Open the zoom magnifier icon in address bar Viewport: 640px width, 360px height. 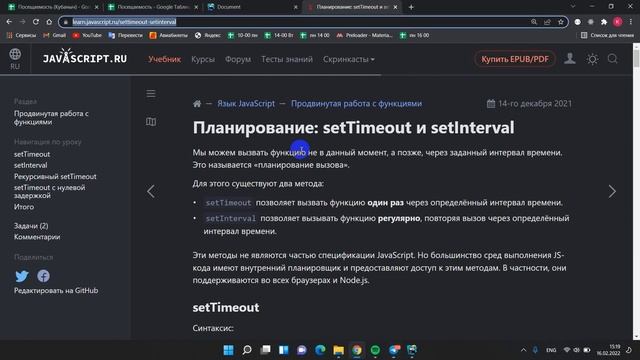coord(534,22)
